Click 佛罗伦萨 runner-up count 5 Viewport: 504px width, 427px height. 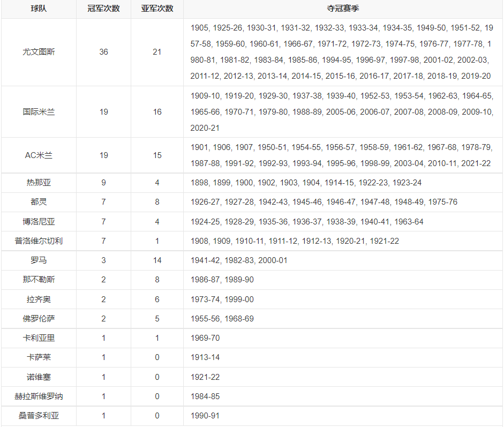(157, 319)
